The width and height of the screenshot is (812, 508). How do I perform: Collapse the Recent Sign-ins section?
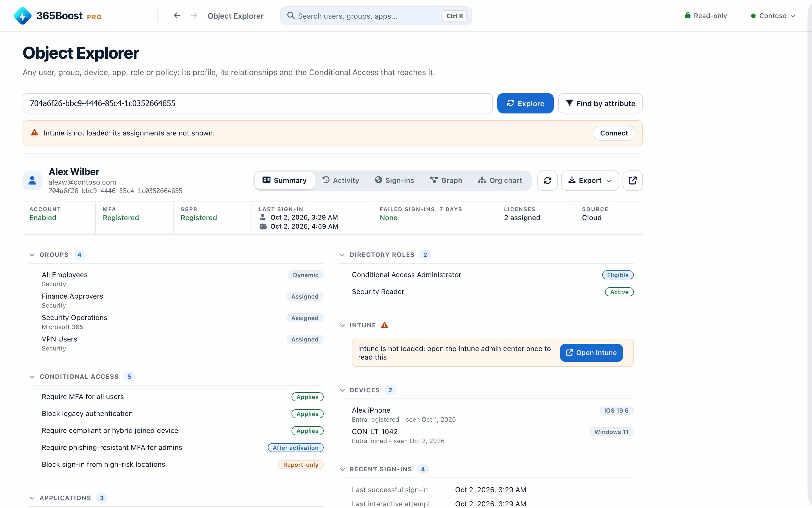(x=342, y=469)
